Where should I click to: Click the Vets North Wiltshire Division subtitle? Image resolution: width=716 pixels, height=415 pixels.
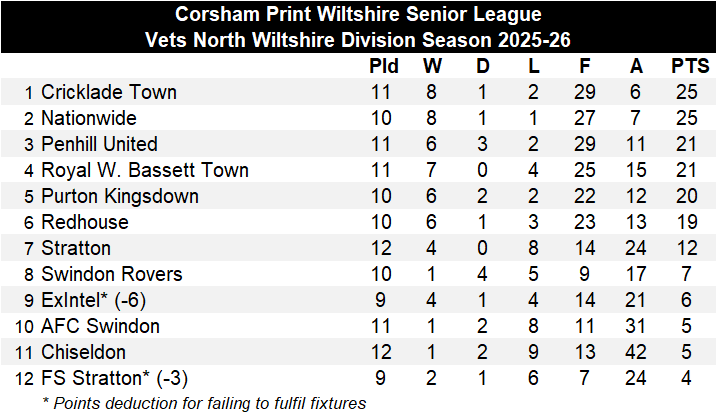(x=358, y=40)
